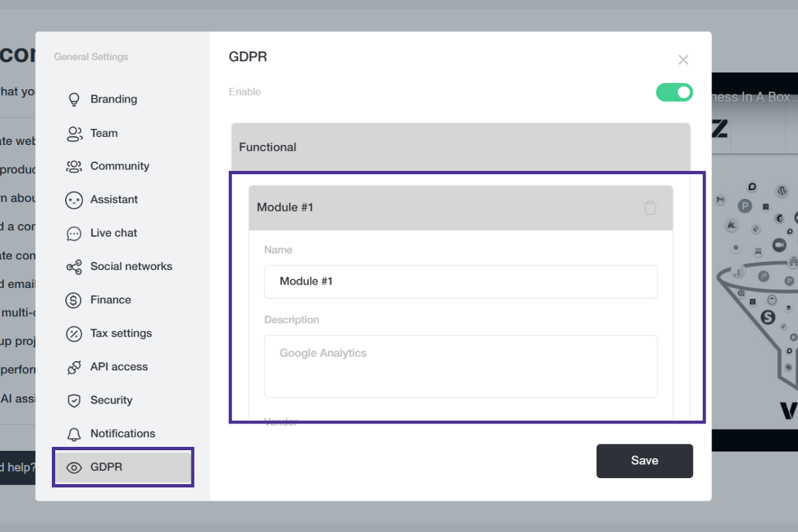Click the Community group icon
The image size is (798, 532).
point(74,166)
